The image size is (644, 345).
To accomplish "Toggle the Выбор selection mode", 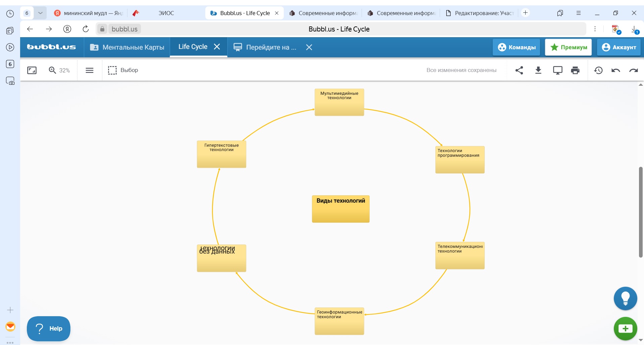I will pyautogui.click(x=123, y=70).
